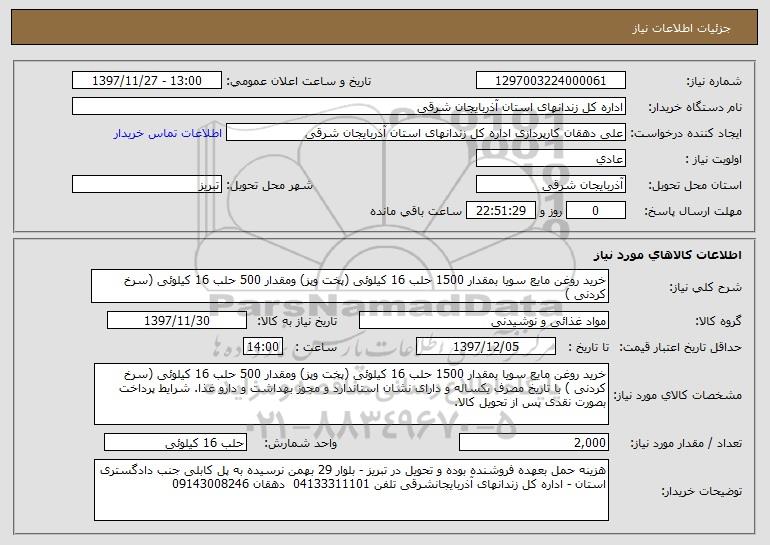Open the buyer contact information link
Image resolution: width=770 pixels, height=545 pixels.
point(168,133)
